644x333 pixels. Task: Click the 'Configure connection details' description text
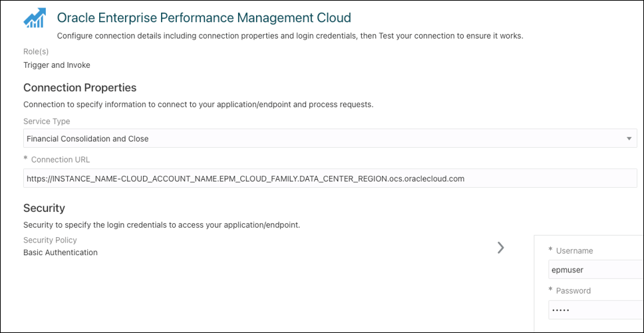coord(290,36)
